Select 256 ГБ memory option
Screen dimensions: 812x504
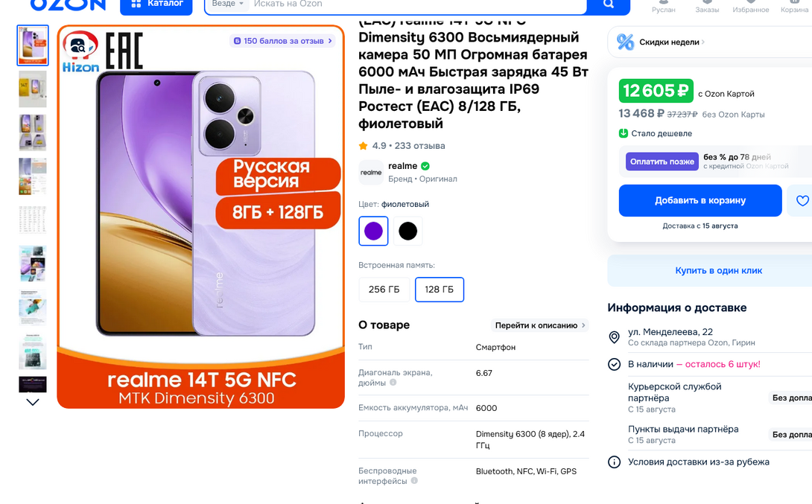pyautogui.click(x=384, y=290)
